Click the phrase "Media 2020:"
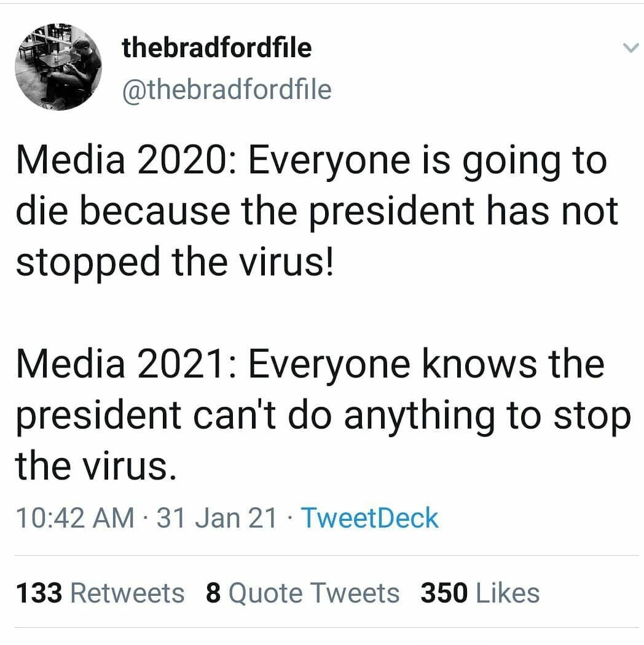This screenshot has height=645, width=644. tap(123, 161)
